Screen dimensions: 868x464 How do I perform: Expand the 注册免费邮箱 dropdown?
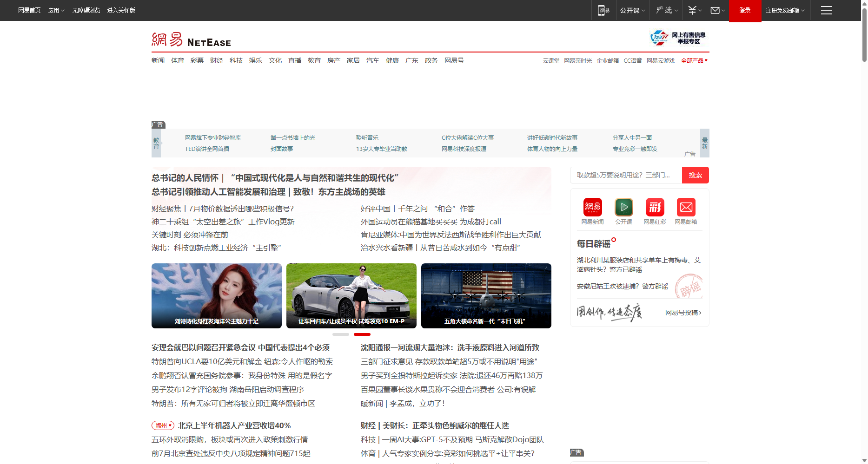point(785,10)
